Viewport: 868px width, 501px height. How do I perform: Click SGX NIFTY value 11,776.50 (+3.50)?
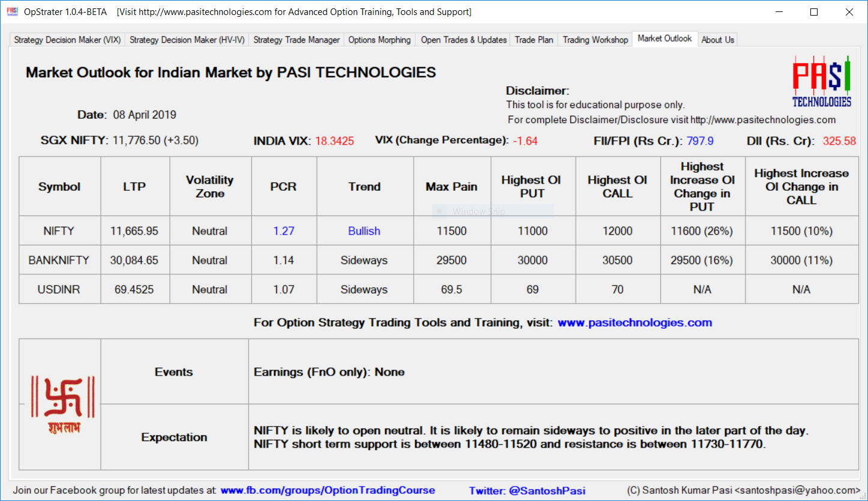pos(155,140)
